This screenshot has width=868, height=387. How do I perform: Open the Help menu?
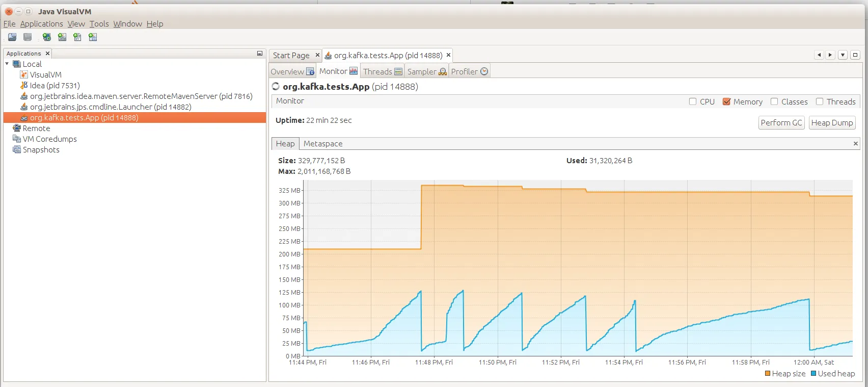[x=155, y=24]
